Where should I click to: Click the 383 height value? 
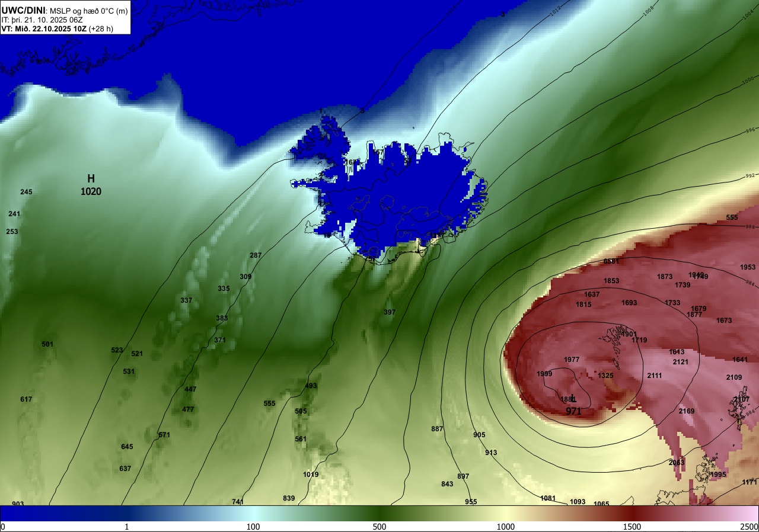222,318
